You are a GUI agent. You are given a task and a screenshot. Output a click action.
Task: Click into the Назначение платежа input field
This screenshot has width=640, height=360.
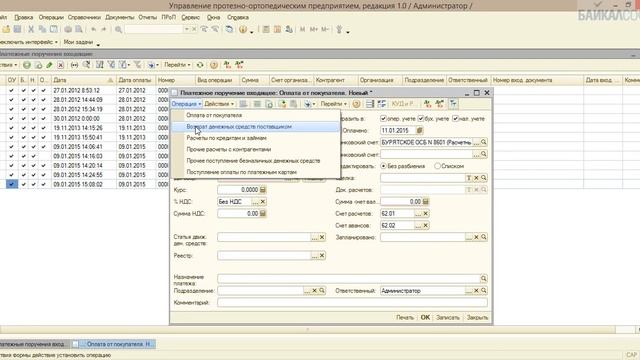coord(349,279)
